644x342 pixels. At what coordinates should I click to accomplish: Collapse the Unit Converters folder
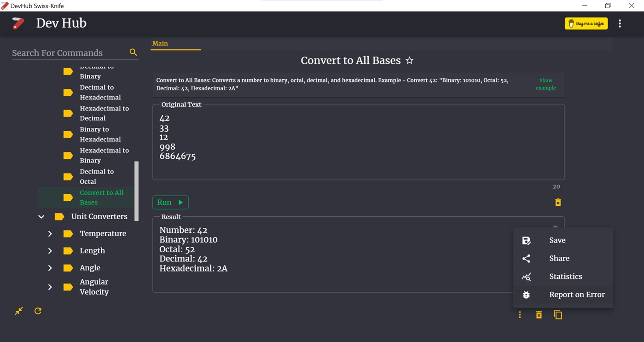pos(41,216)
